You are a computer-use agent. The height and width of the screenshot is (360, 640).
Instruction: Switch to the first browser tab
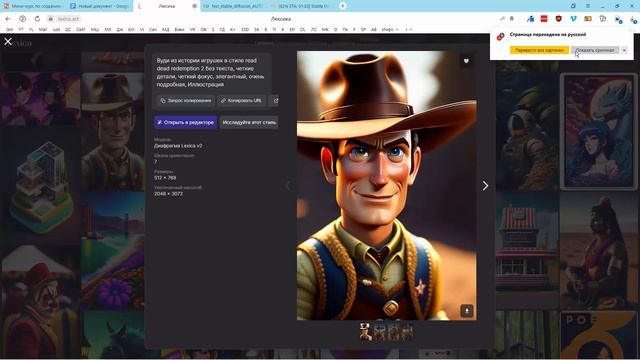[x=33, y=6]
